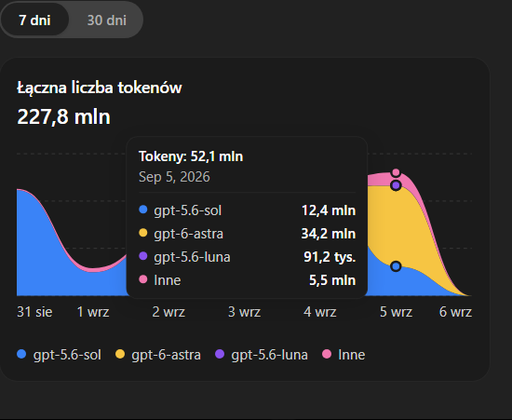Select the 3 wrz axis label

244,312
